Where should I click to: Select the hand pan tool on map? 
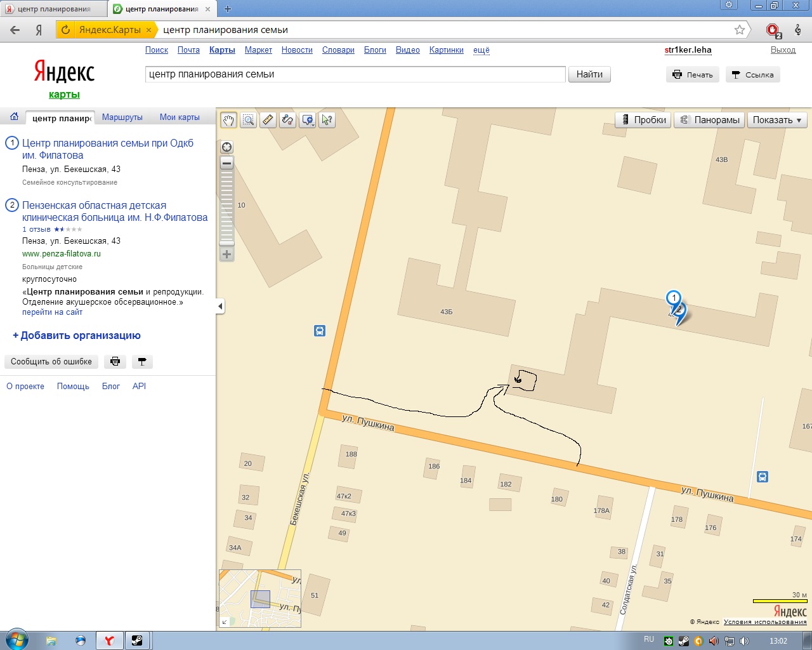pos(228,120)
